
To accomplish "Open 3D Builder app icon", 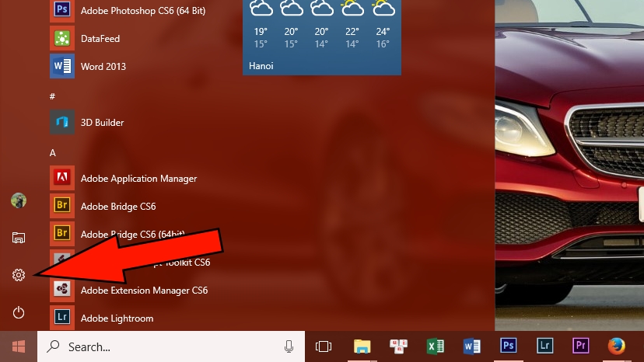I will [x=62, y=122].
